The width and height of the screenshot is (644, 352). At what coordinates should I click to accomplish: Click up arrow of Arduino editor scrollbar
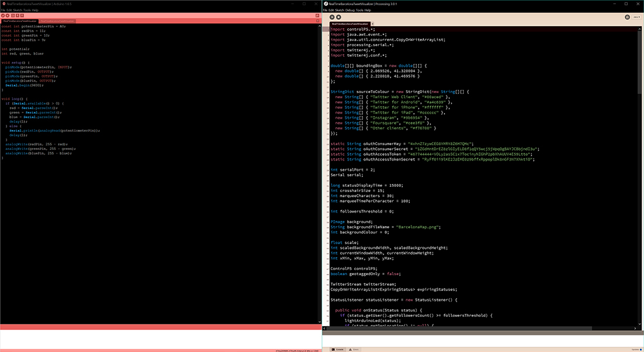(320, 26)
